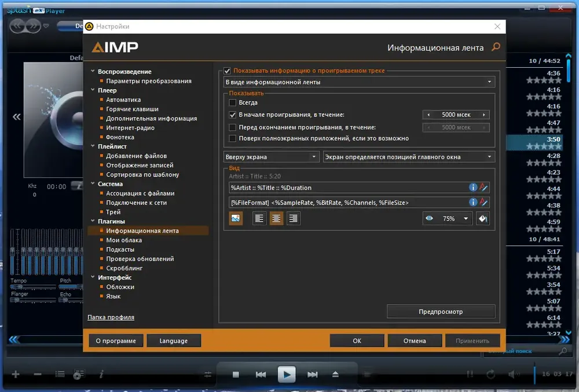Select 'Язык' in the settings tree
This screenshot has height=392, width=579.
coord(113,296)
